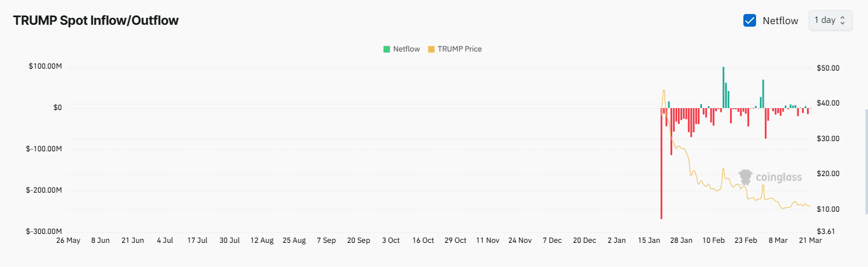The width and height of the screenshot is (868, 267).
Task: Click the 15 Jan date label
Action: [649, 241]
